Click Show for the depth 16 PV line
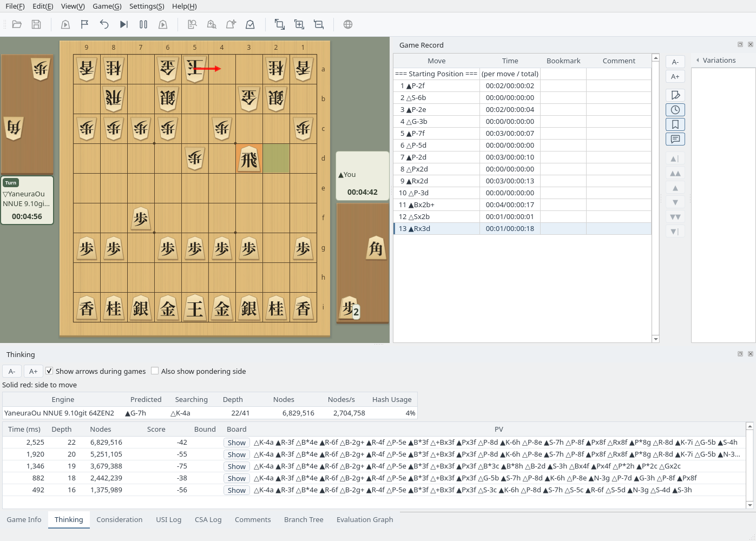 (x=236, y=490)
